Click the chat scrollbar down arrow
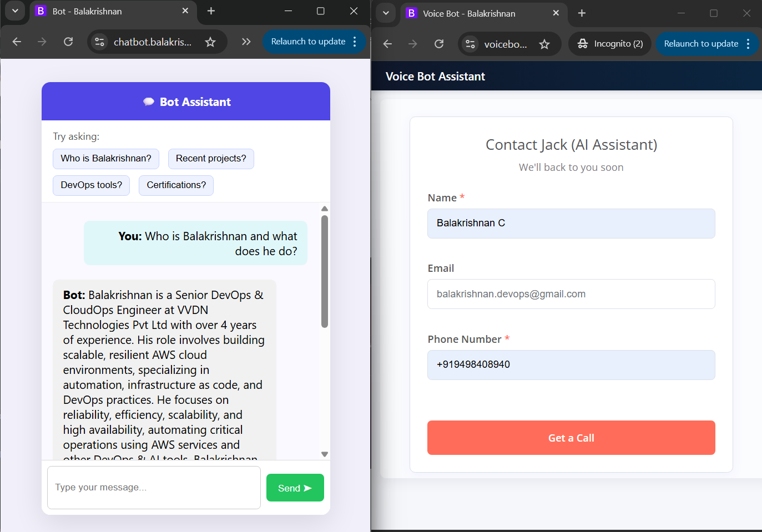 (x=325, y=454)
